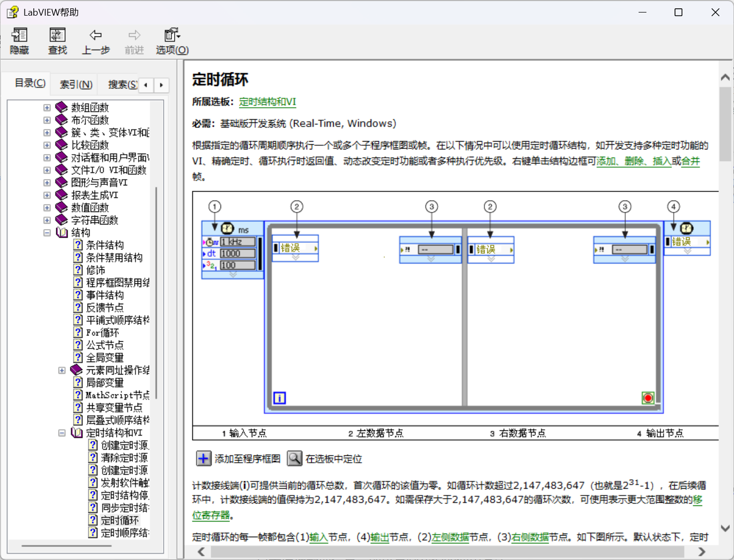Viewport: 734px width, 560px height.
Task: Switch to the 目录(C) tab
Action: [30, 83]
